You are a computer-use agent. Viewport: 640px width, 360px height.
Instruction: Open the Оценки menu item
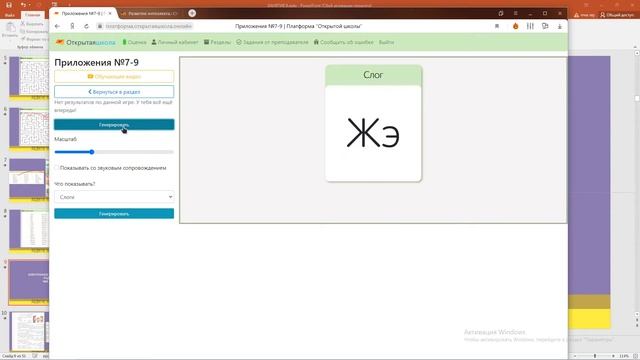click(x=135, y=42)
